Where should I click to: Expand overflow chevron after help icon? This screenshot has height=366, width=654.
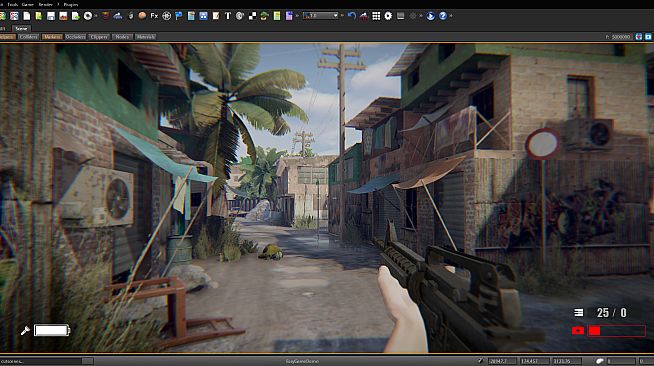coord(451,16)
